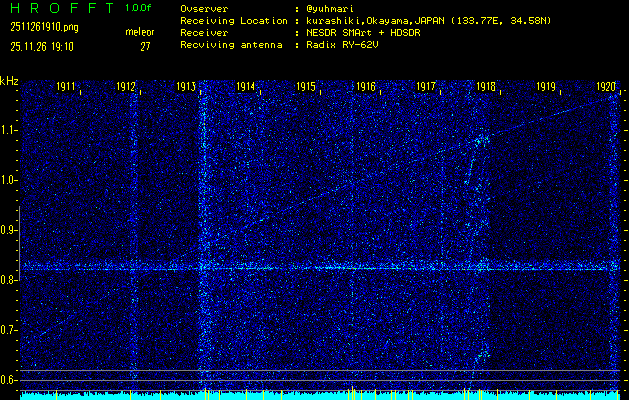This screenshot has height=400, width=629.
Task: Click the 1911 time marker
Action: [x=67, y=88]
